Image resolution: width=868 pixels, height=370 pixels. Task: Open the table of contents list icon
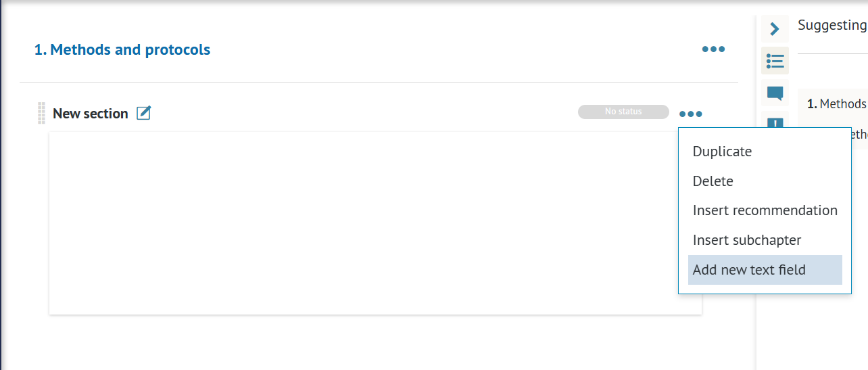(x=775, y=61)
